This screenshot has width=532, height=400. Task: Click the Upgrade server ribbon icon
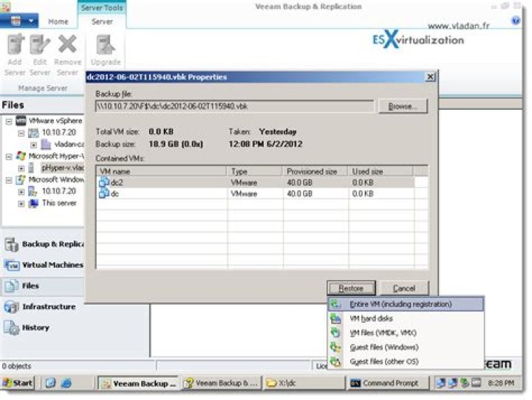pos(106,50)
